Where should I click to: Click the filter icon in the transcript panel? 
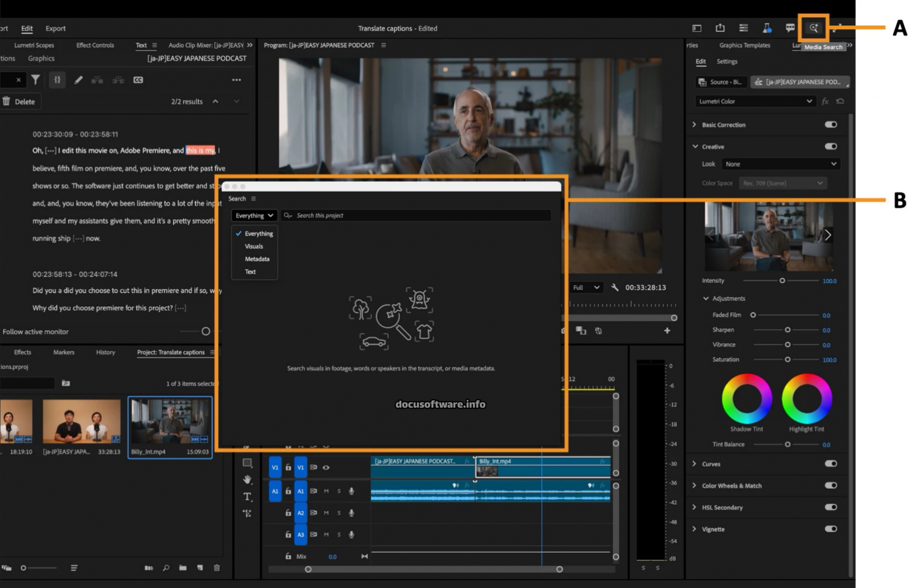[x=36, y=80]
